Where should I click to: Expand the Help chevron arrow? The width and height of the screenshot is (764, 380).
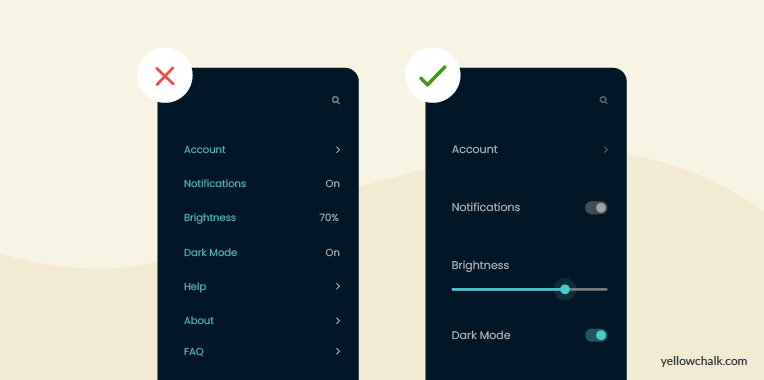(x=338, y=286)
